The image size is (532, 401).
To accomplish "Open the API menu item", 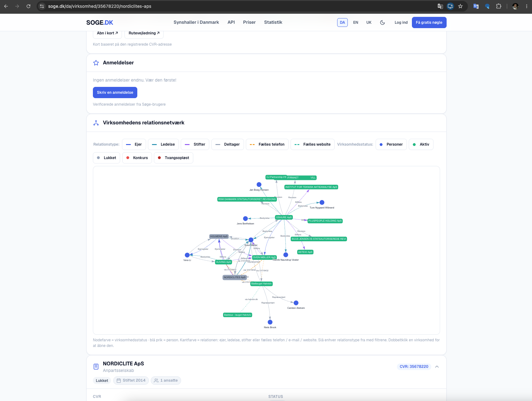I will coord(231,23).
